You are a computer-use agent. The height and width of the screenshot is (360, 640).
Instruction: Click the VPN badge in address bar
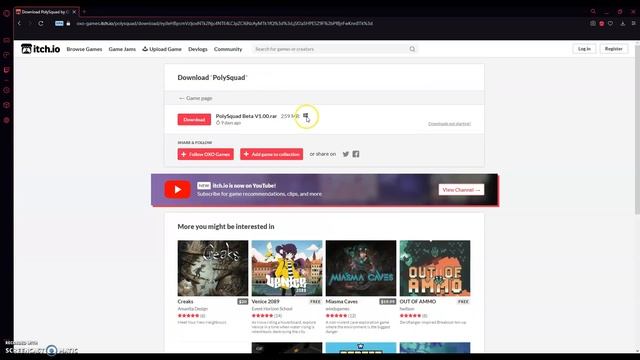59,24
